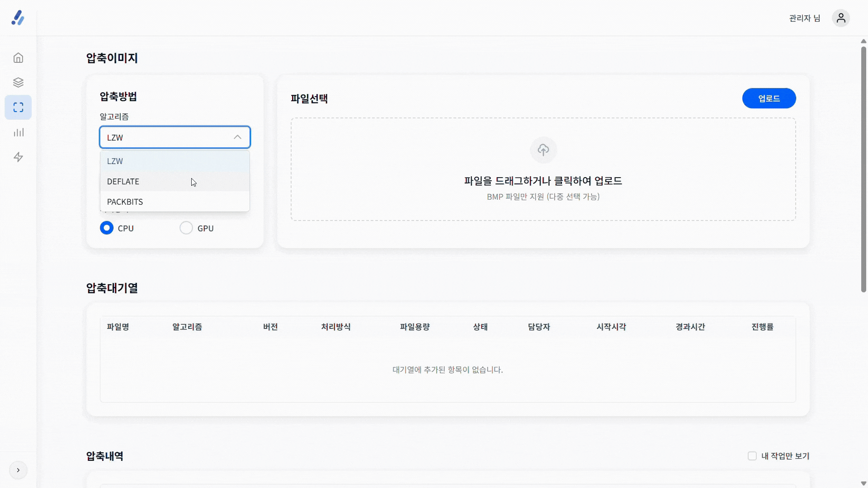Pick the LZW option in list
The height and width of the screenshot is (488, 868).
(115, 161)
